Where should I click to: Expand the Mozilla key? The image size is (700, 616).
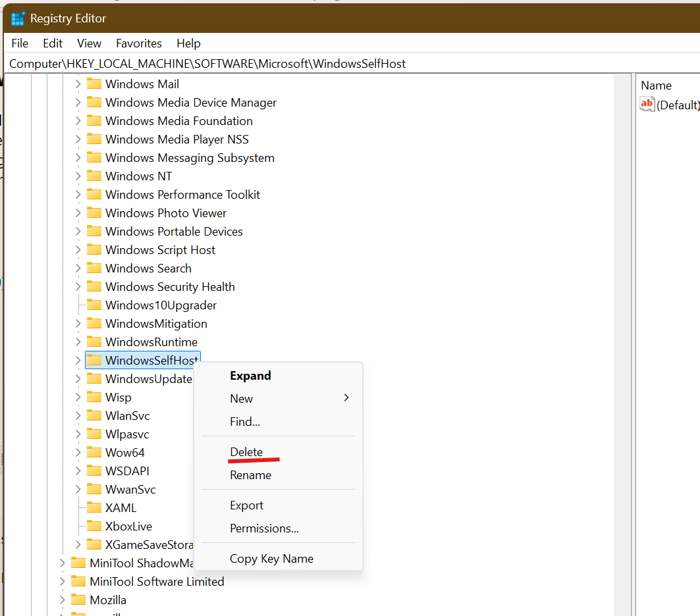63,600
